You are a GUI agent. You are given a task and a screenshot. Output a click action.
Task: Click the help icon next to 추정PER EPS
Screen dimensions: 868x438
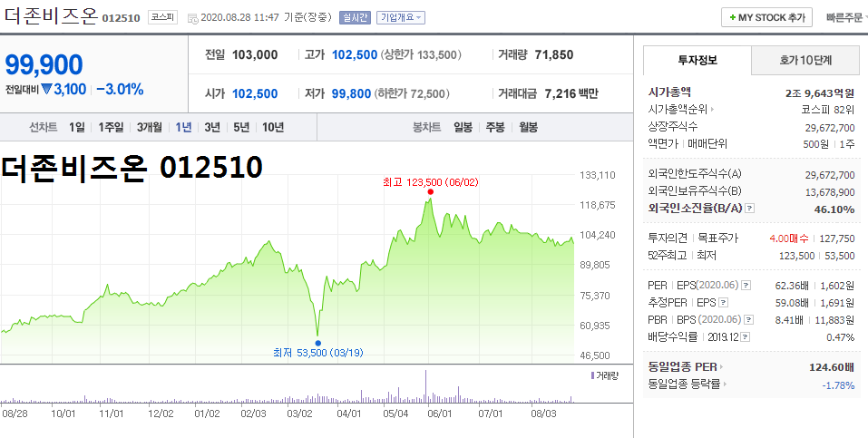(723, 303)
